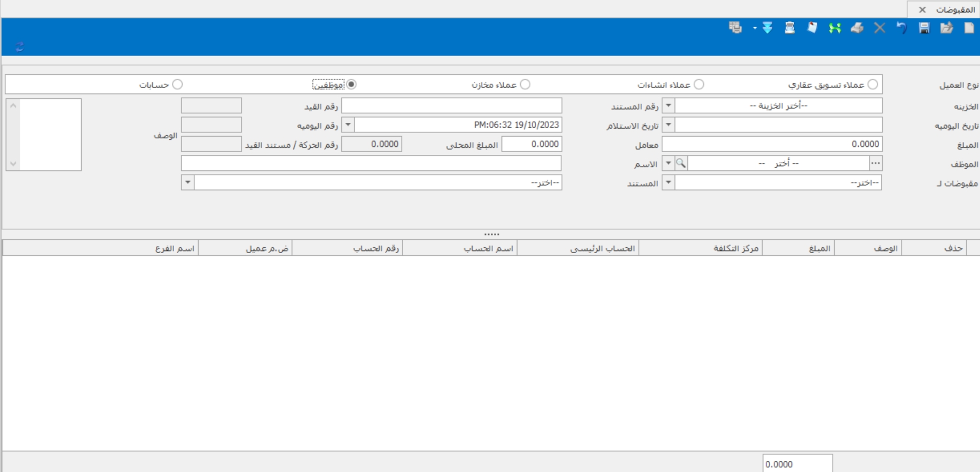This screenshot has width=980, height=472.
Task: Select the عملاء تسويق عقاري radio button
Action: (x=873, y=84)
